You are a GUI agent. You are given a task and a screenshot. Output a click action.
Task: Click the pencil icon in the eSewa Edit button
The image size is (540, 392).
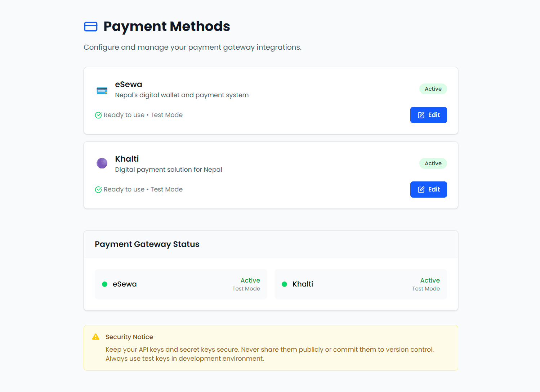click(x=421, y=115)
